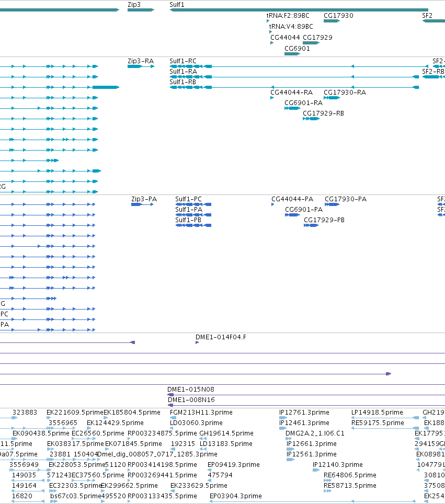445x504 pixels.
Task: Click the 475794 EST label
Action: 220,475
